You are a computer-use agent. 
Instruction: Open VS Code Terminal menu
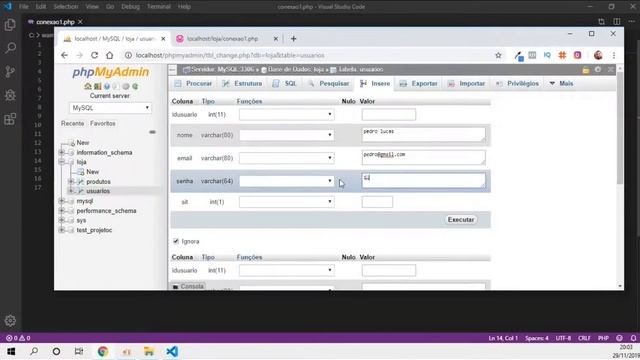click(x=159, y=7)
